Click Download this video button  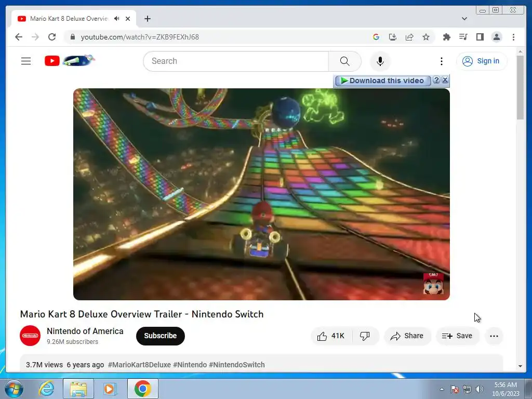383,81
